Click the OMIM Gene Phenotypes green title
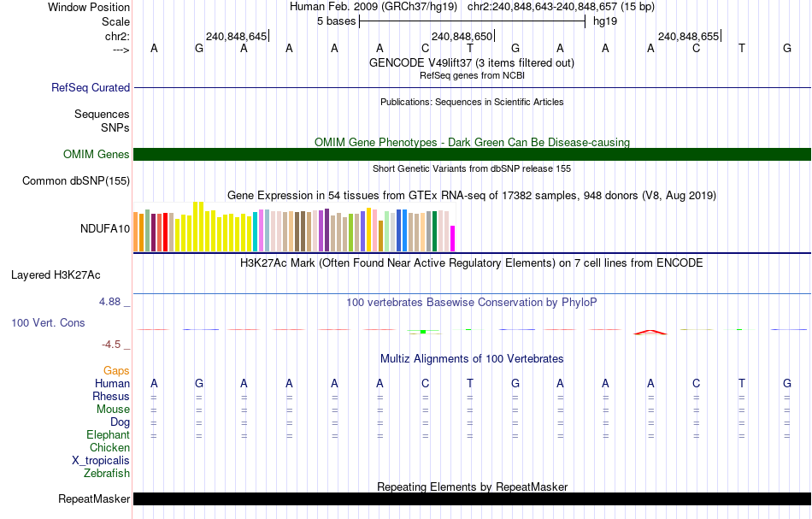 (x=472, y=142)
